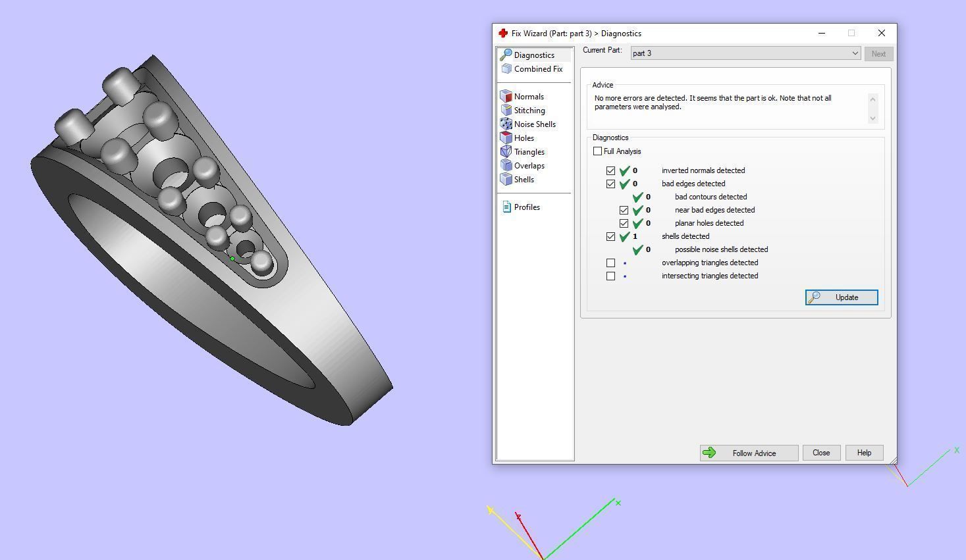The width and height of the screenshot is (966, 560).
Task: Open the Combined Fix page
Action: coord(538,69)
